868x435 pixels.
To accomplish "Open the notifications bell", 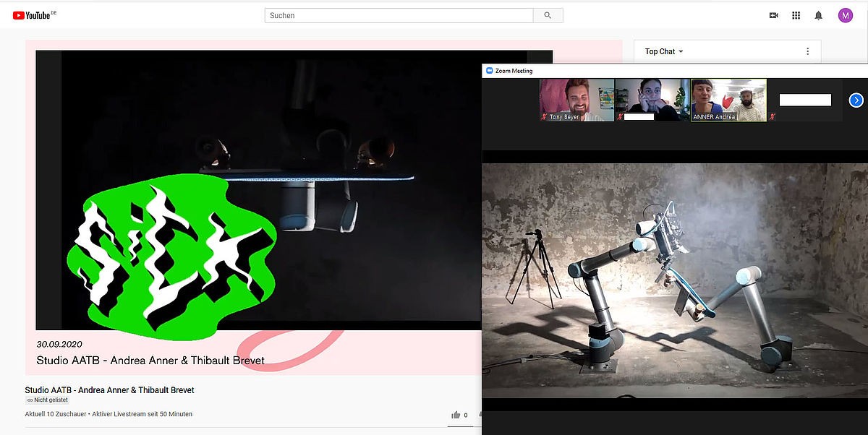I will click(x=818, y=15).
